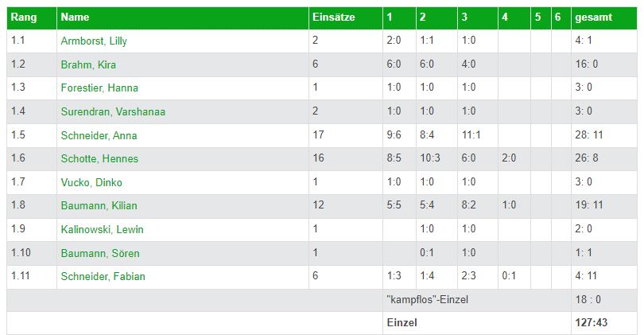Open player link Kalinowski, Lewin

[103, 229]
